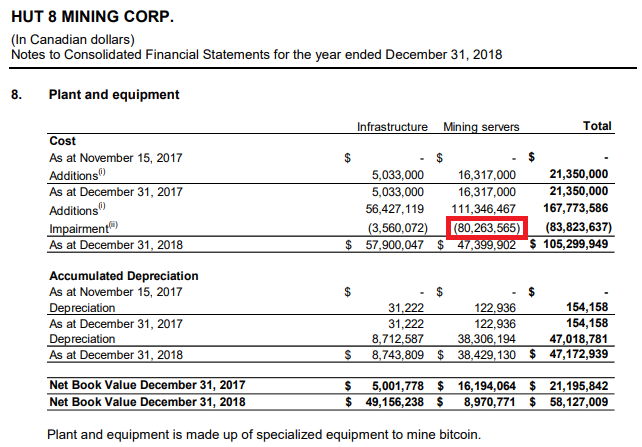Click the 167,773,586 total additions value
The height and width of the screenshot is (447, 642).
coord(576,208)
